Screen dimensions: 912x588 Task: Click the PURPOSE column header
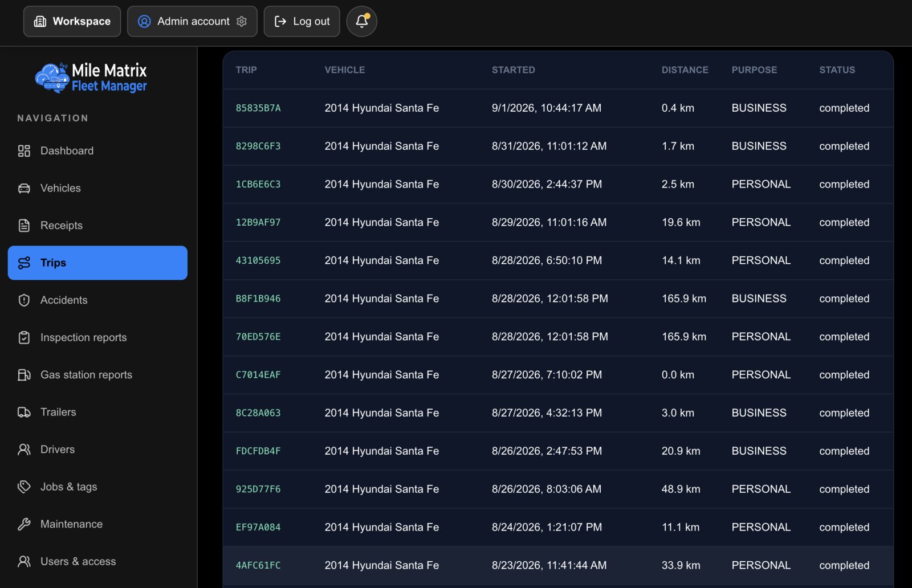[754, 70]
